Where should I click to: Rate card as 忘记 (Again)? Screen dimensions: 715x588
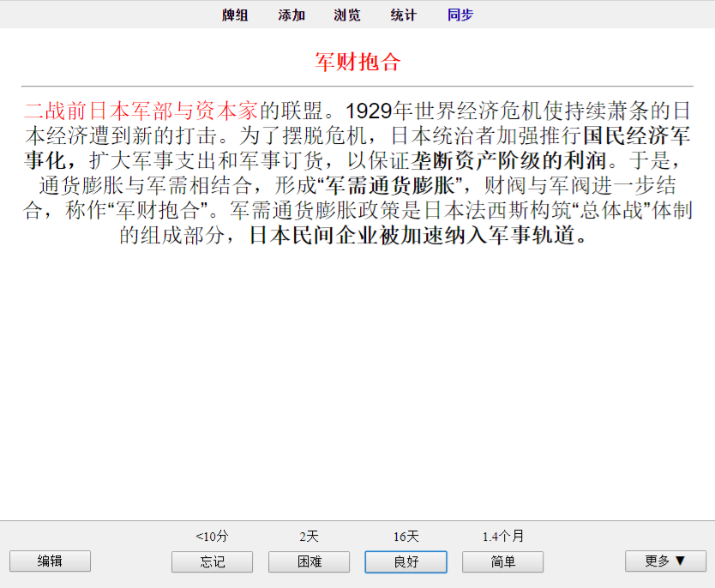click(212, 561)
